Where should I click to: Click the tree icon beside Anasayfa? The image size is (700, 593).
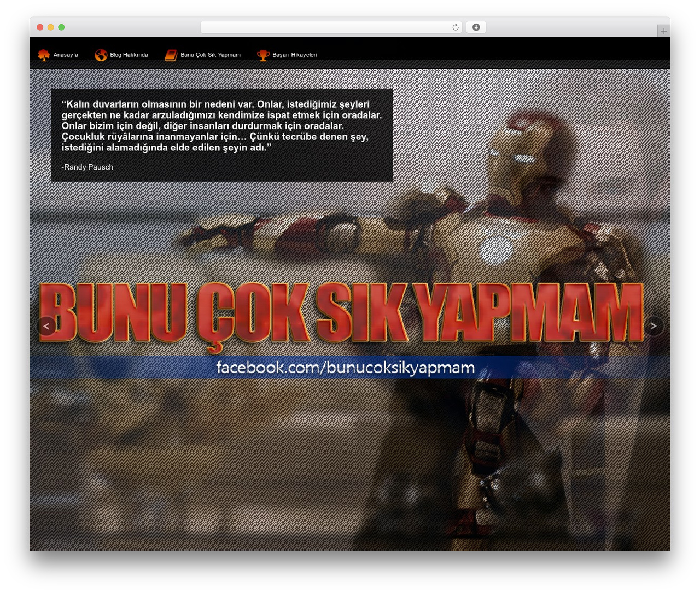(x=44, y=55)
